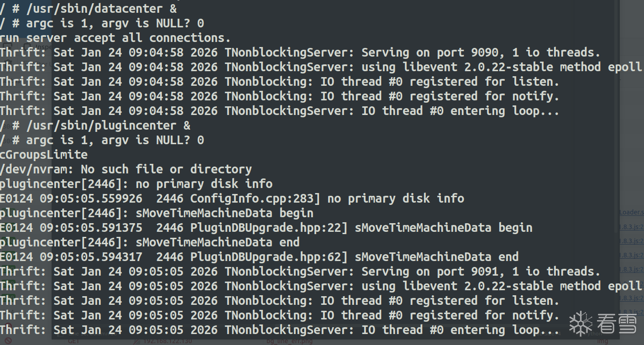Click 'plugincenter[2446]: no primary disk info' line
The height and width of the screenshot is (345, 644).
pyautogui.click(x=136, y=183)
